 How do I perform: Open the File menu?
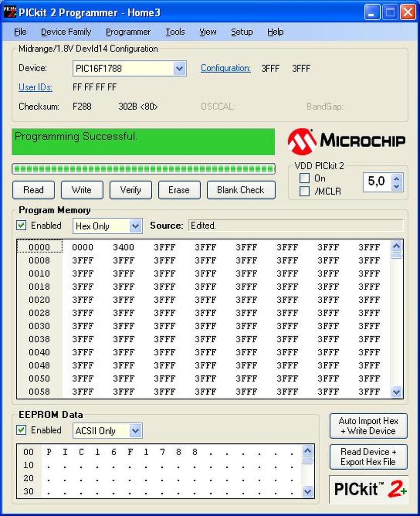20,32
